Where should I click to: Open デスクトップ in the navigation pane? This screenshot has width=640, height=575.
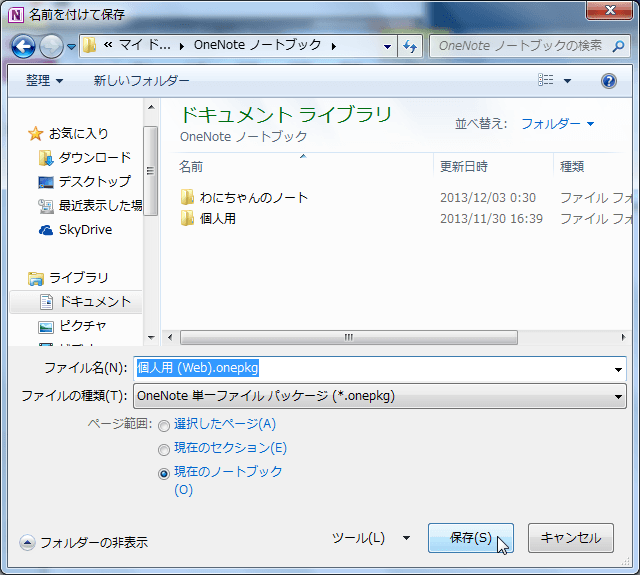tap(95, 182)
